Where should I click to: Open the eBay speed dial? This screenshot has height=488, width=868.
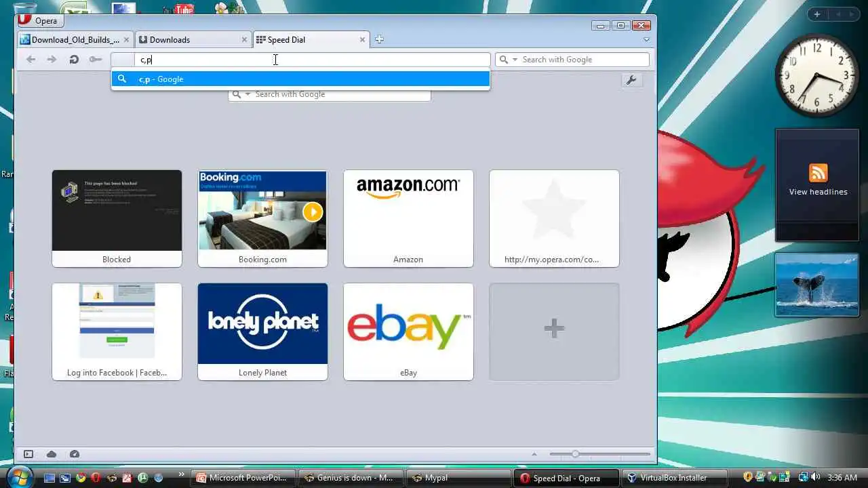pyautogui.click(x=408, y=331)
